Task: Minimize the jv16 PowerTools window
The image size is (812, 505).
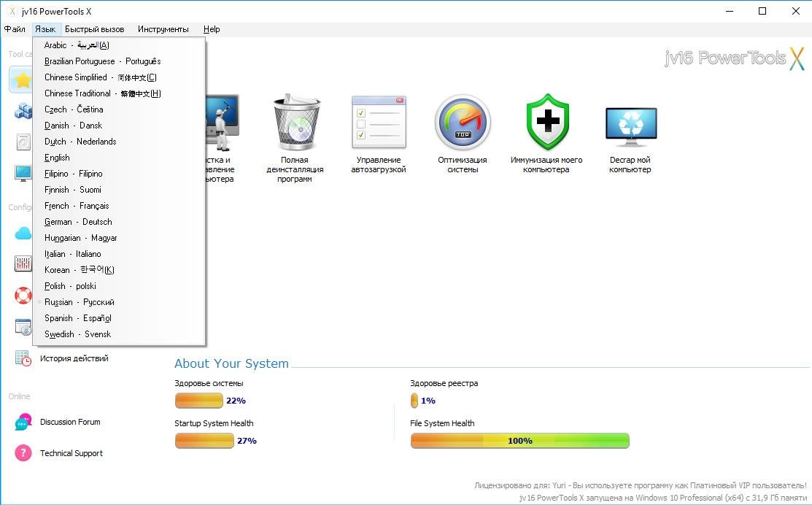Action: [x=730, y=11]
